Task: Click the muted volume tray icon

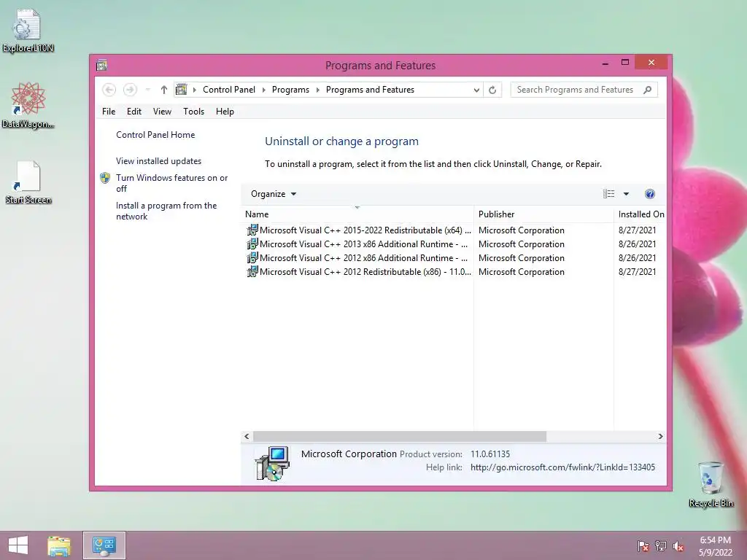Action: (x=678, y=545)
